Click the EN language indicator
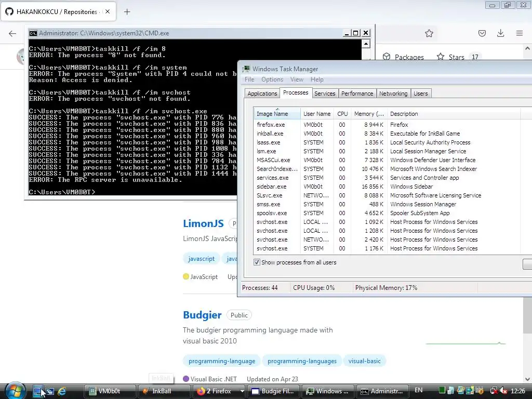Image resolution: width=532 pixels, height=399 pixels. [x=418, y=390]
